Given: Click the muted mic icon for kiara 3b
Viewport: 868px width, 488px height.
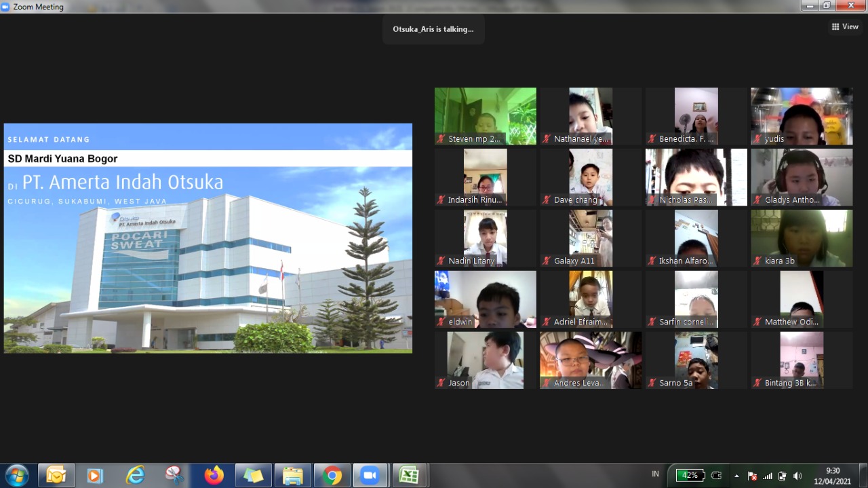Looking at the screenshot, I should click(757, 261).
